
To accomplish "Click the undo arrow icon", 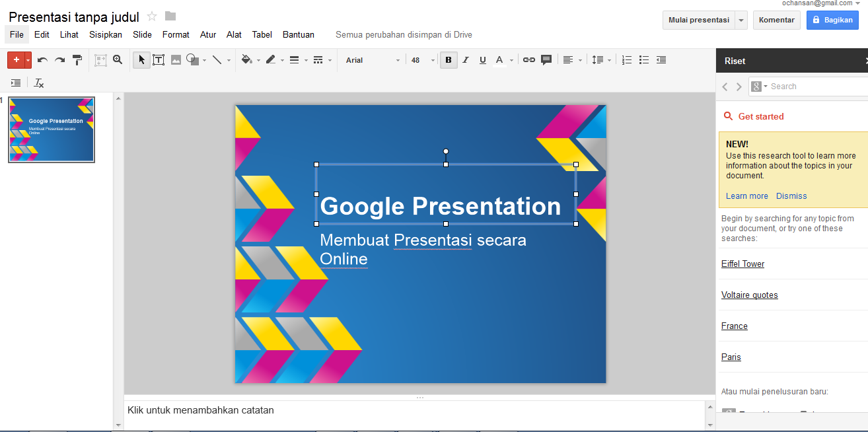I will (x=42, y=60).
